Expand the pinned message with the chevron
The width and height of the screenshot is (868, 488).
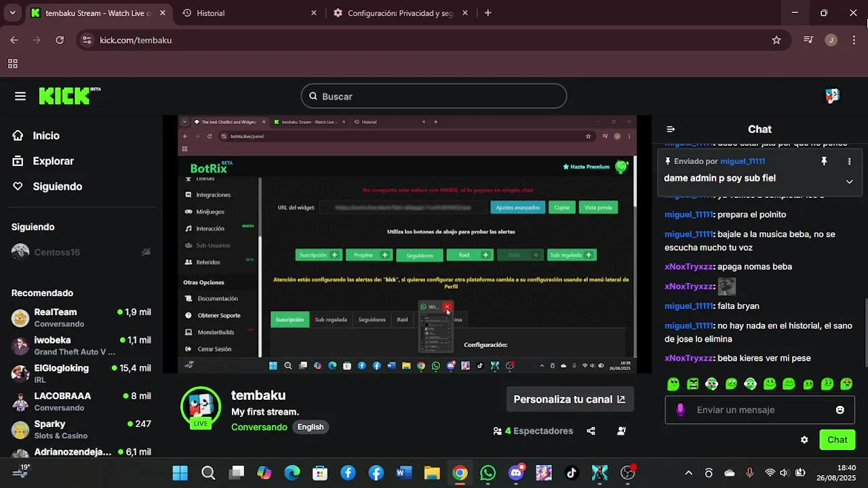(849, 181)
